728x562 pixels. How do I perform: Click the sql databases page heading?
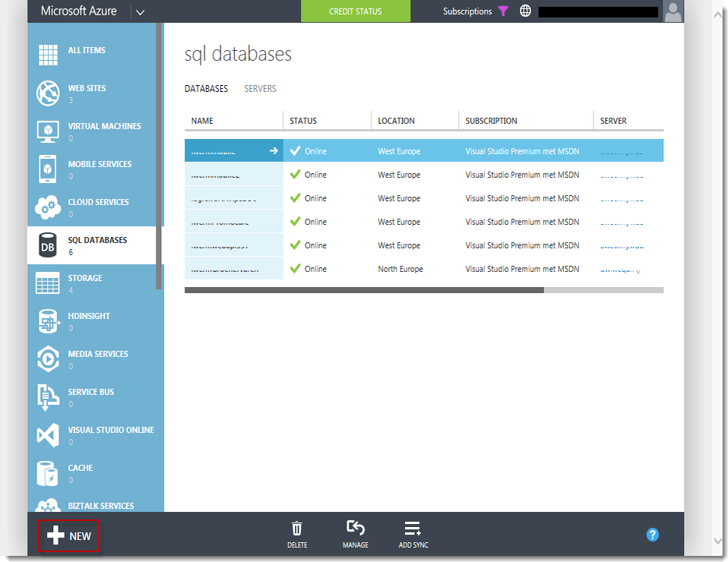tap(238, 54)
